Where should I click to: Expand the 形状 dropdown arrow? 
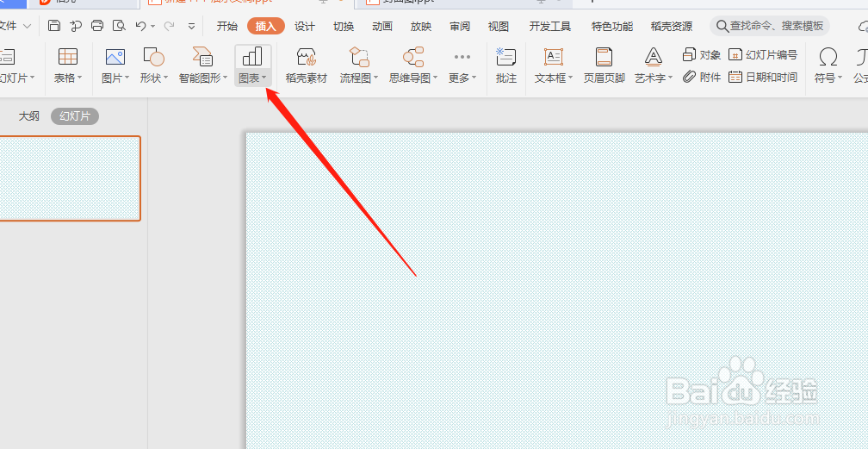click(165, 78)
